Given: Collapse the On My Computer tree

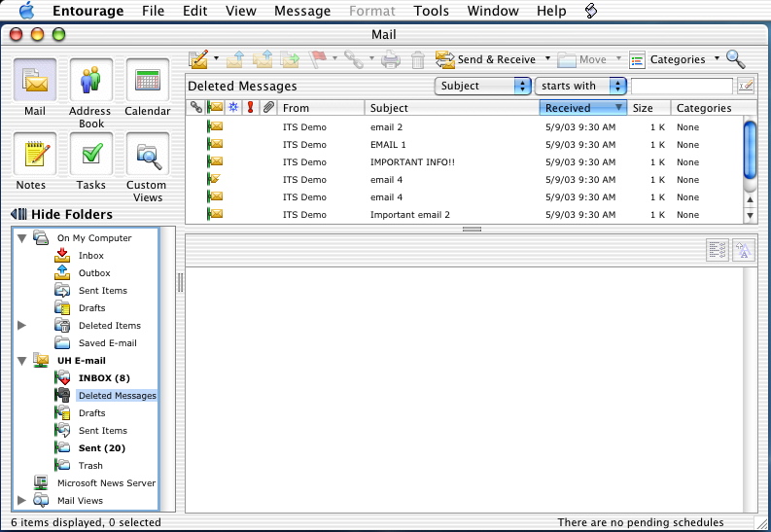Looking at the screenshot, I should pos(21,238).
